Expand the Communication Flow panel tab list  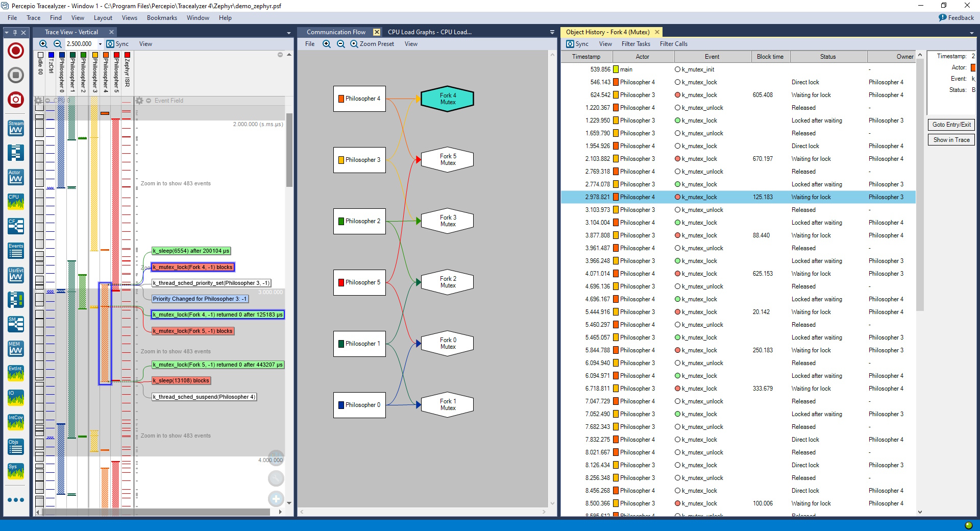pyautogui.click(x=552, y=32)
